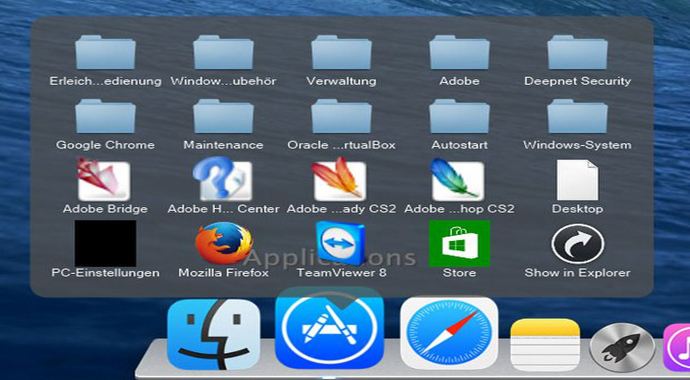Open the Deepnet Security folder
The image size is (690, 380).
click(x=577, y=52)
